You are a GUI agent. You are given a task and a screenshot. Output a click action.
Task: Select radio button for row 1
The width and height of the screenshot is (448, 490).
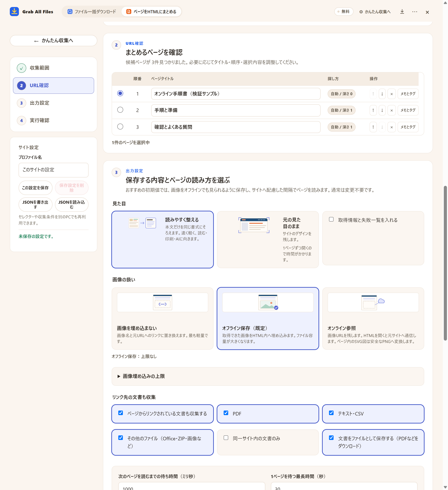click(x=120, y=93)
